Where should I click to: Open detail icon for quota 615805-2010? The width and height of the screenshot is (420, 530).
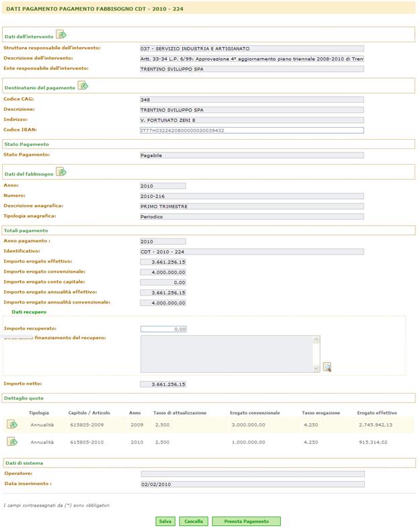pyautogui.click(x=12, y=441)
